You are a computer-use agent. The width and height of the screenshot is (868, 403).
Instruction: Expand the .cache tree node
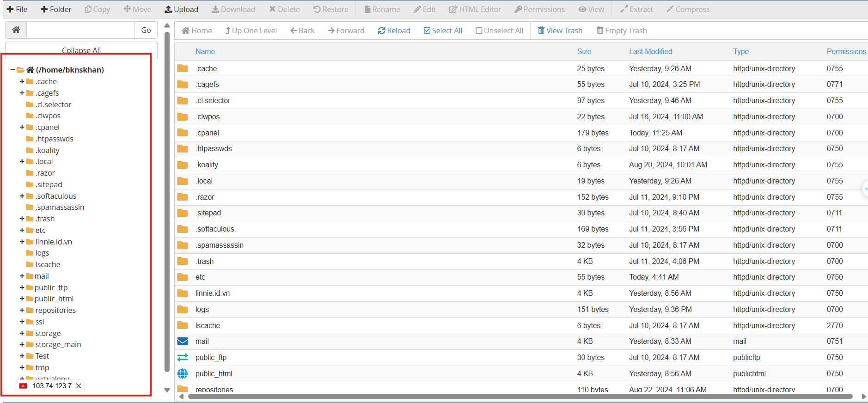tap(22, 81)
